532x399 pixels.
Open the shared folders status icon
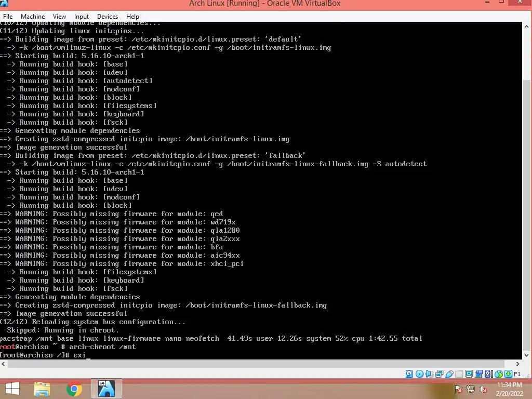(459, 374)
